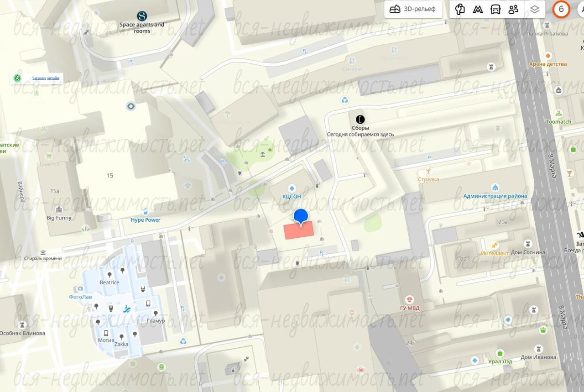
Task: Click the Вайнера street label
Action: point(21,192)
